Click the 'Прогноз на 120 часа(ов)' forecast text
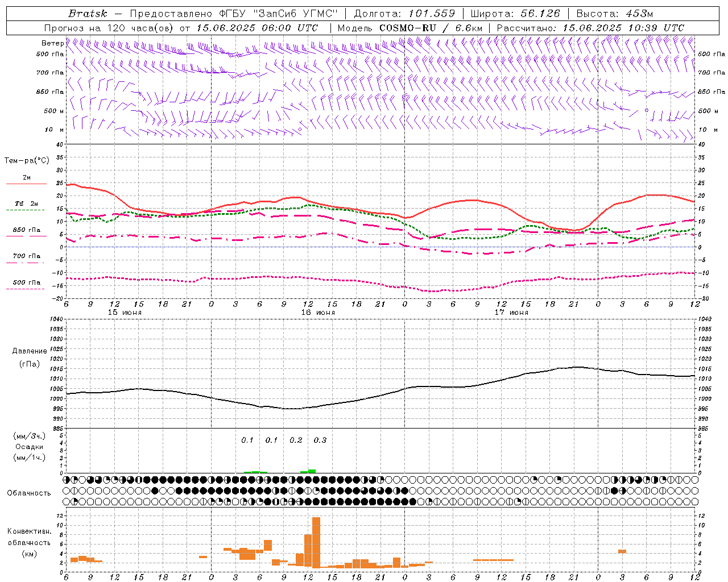 tap(109, 28)
